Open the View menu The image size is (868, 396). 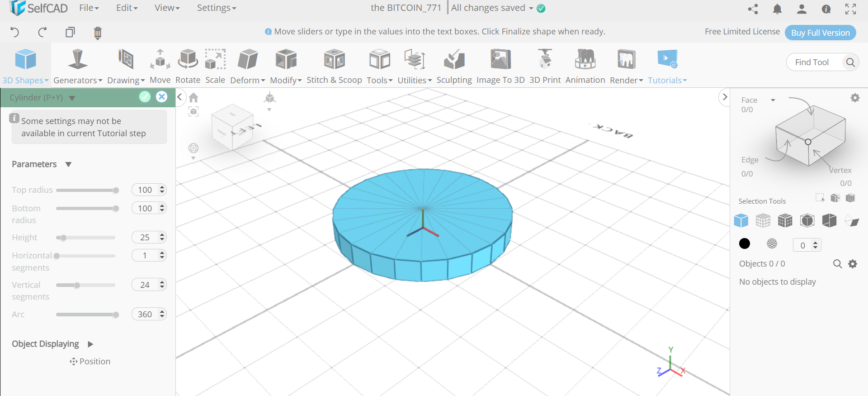click(x=167, y=8)
